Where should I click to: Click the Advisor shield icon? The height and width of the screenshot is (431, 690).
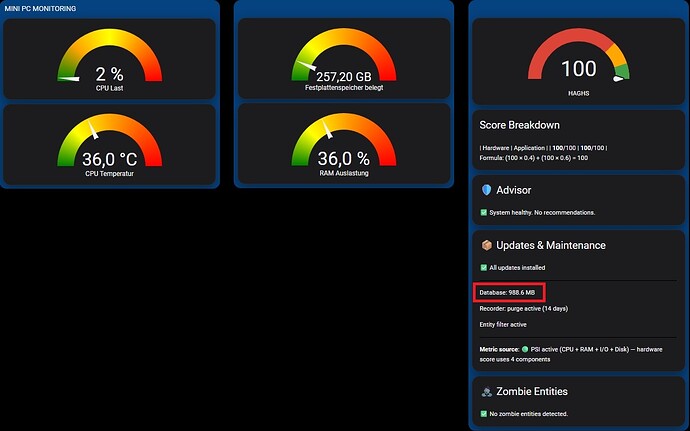pyautogui.click(x=486, y=190)
